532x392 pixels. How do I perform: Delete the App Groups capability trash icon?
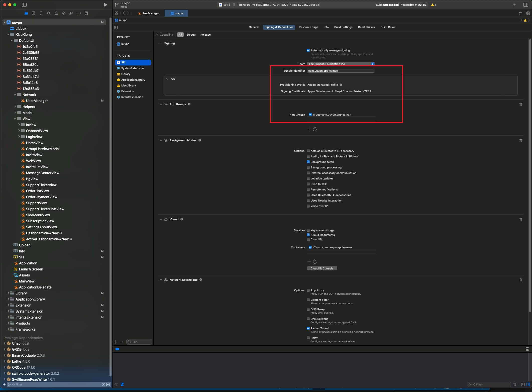point(521,104)
